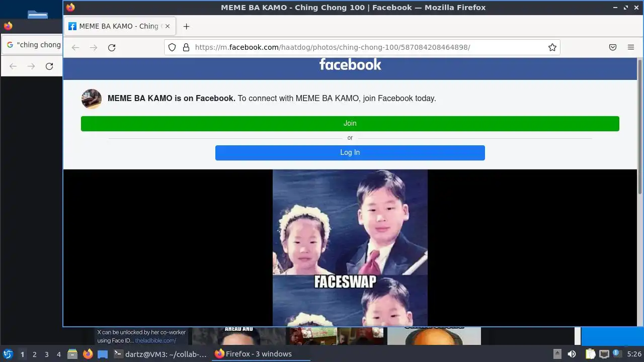Open the file manager taskbar launcher
Image resolution: width=644 pixels, height=362 pixels.
tap(72, 354)
